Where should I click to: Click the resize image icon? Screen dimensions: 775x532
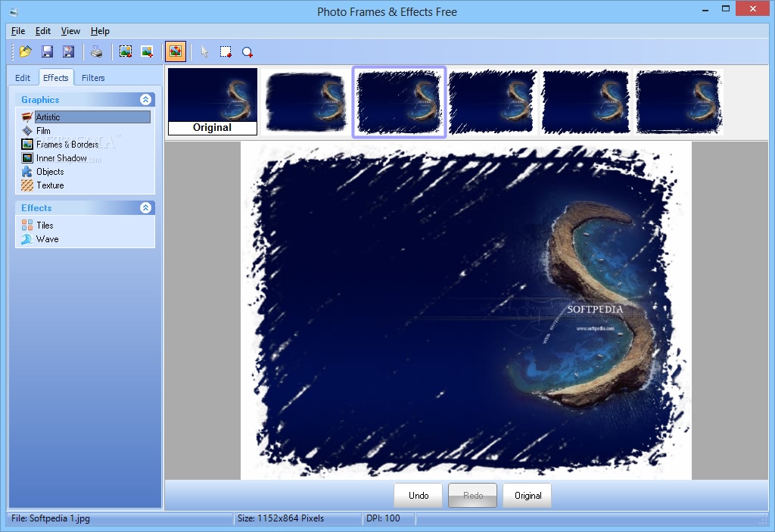(x=147, y=51)
